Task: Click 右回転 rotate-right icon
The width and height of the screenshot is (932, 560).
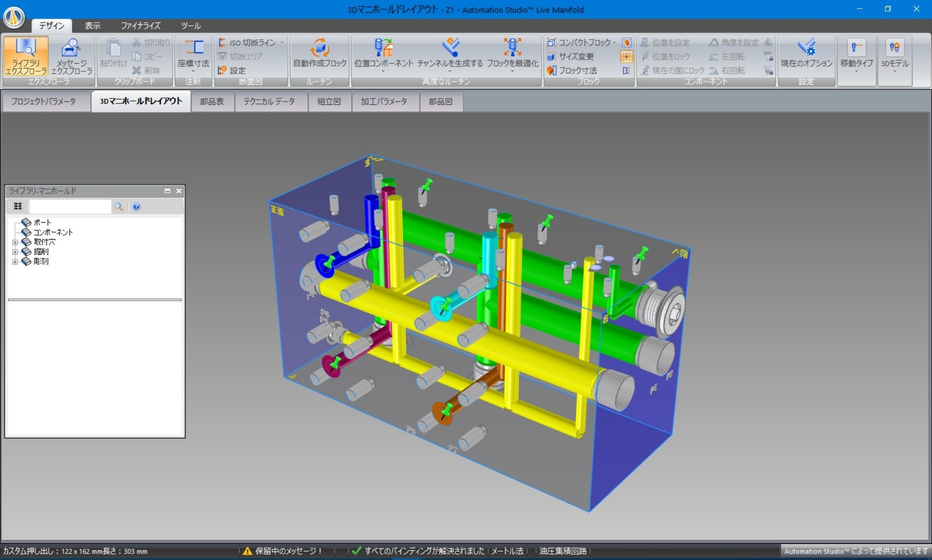Action: (x=714, y=70)
